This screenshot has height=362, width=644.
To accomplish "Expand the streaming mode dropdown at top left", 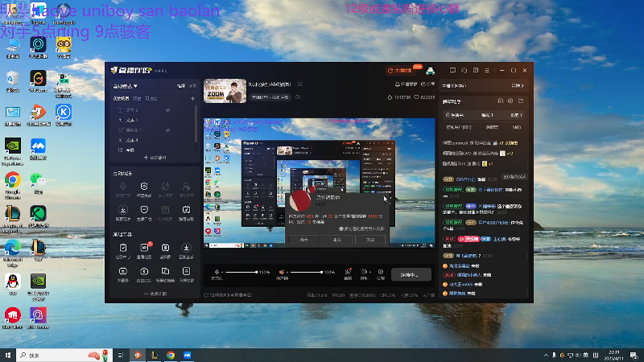I will pyautogui.click(x=126, y=86).
